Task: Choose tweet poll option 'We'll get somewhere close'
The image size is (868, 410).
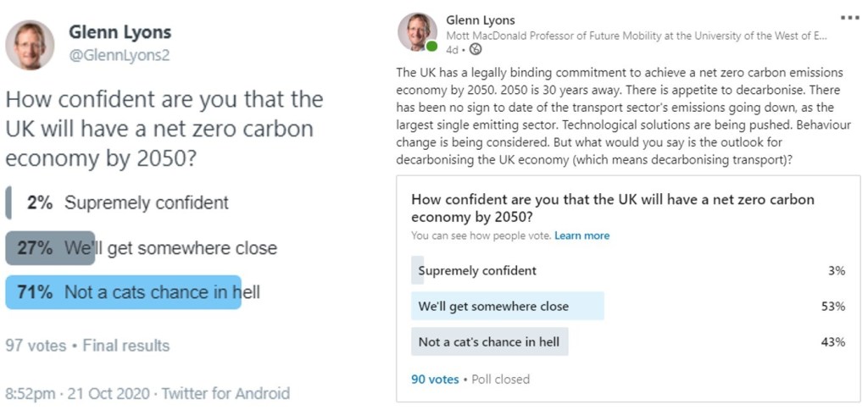Action: 170,248
